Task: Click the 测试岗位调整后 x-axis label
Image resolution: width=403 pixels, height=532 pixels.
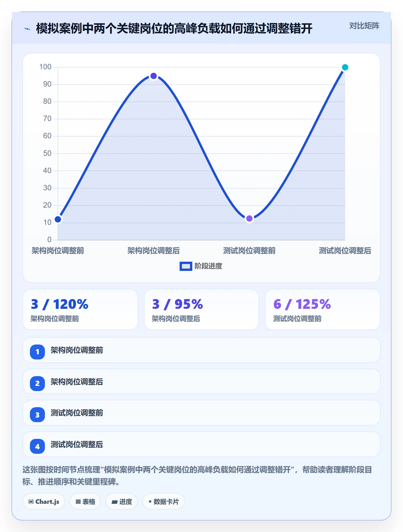Action: (345, 251)
